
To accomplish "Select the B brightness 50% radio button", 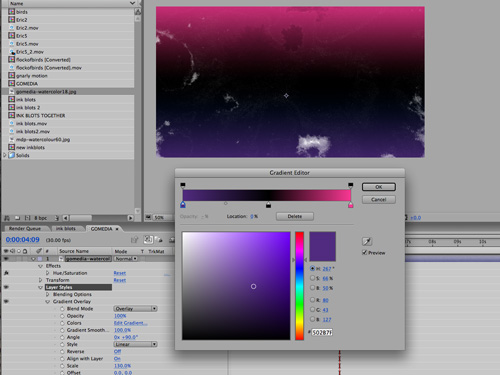I will 312,287.
